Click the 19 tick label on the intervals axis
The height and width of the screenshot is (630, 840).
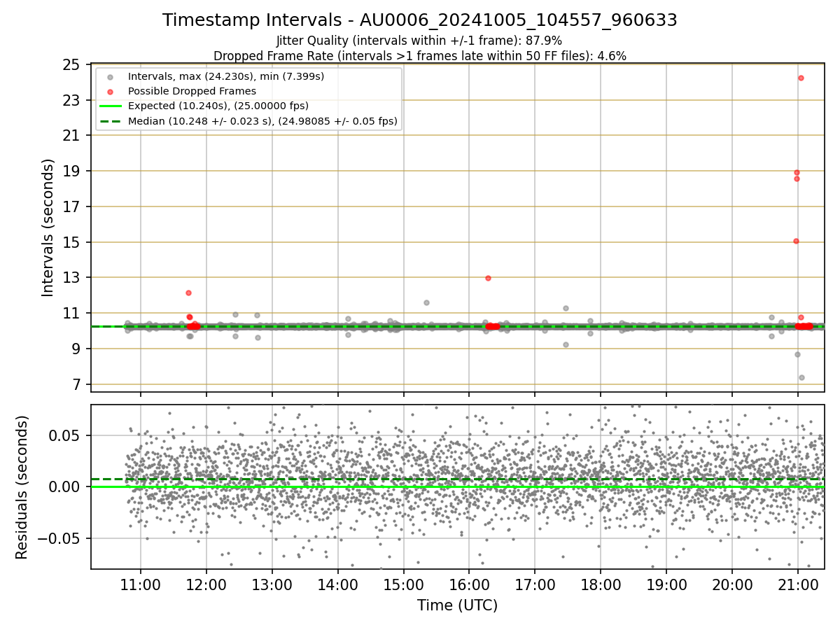(x=71, y=171)
